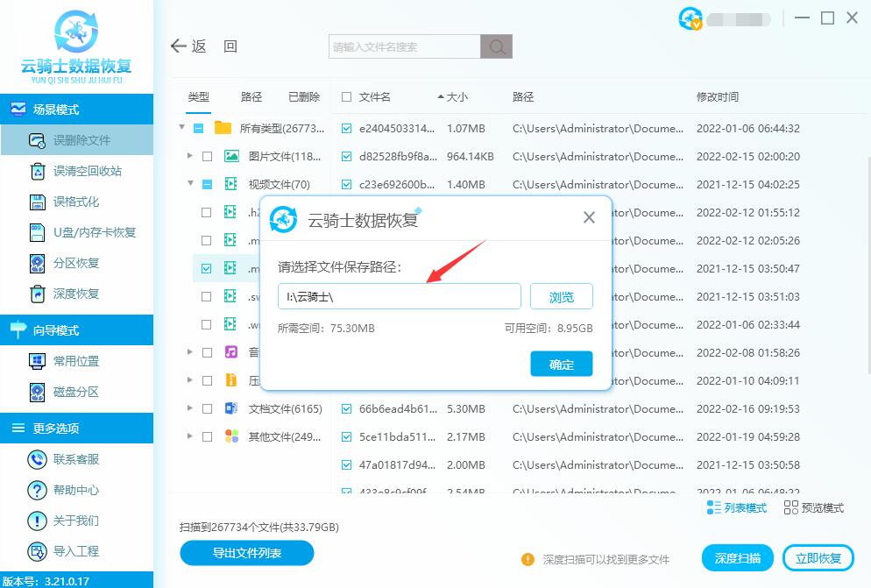Open the 更多选项 section header
Screen dimensions: 871x588
pyautogui.click(x=76, y=428)
